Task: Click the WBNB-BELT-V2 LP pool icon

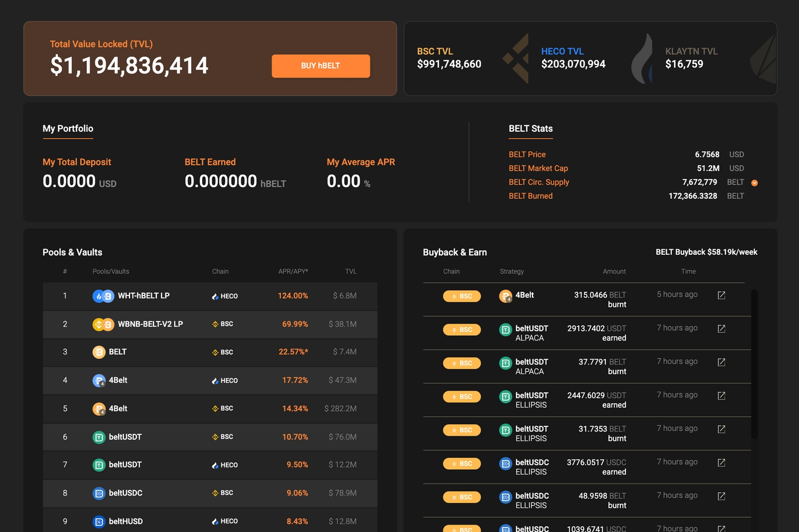Action: tap(103, 324)
